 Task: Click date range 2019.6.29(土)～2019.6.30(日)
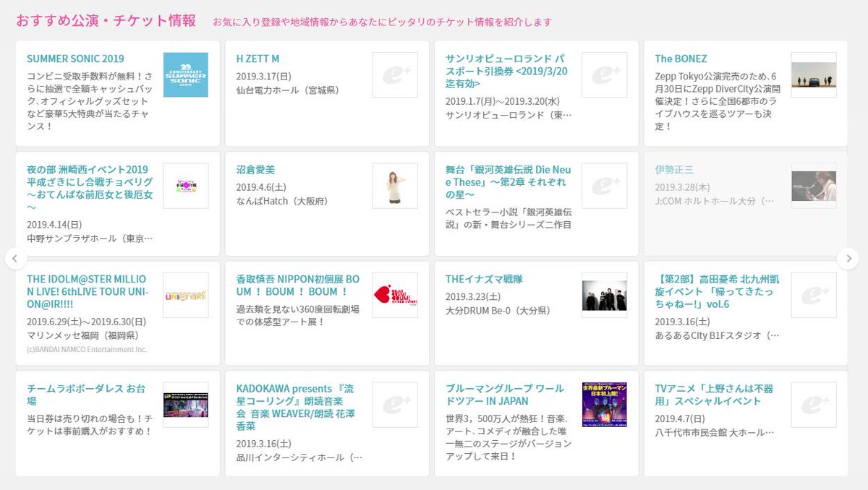[87, 321]
